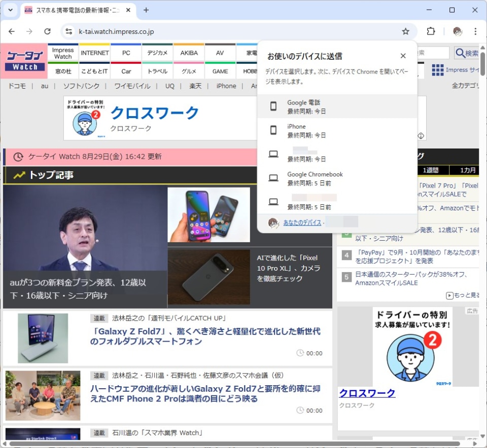Open site information icon in address bar
Image resolution: width=487 pixels, height=448 pixels.
tap(68, 31)
